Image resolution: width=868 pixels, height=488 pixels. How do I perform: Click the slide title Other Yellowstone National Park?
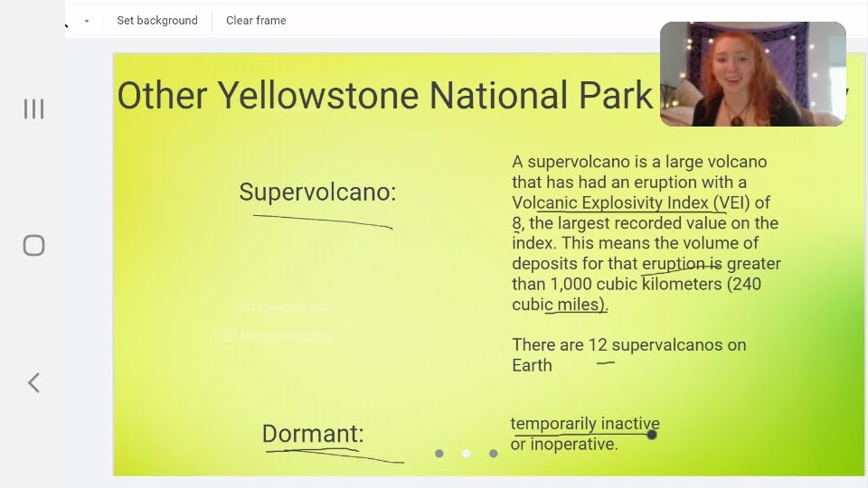coord(385,95)
